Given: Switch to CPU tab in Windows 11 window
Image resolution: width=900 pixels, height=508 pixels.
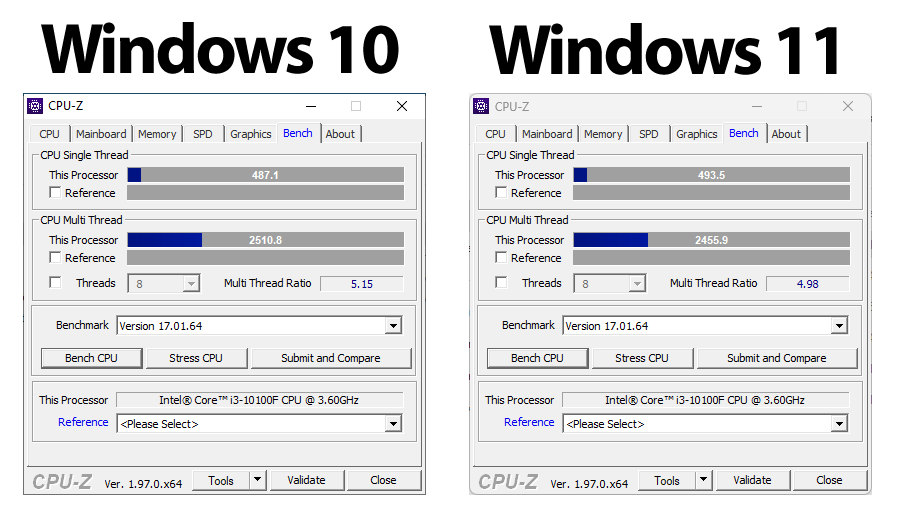Looking at the screenshot, I should (x=495, y=134).
